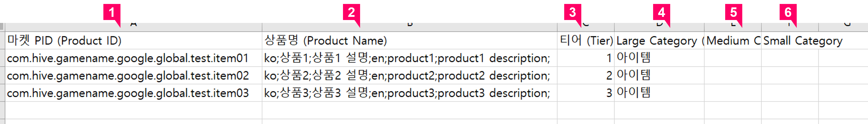This screenshot has width=868, height=124.
Task: Click the '티어 (Tier)' header cell
Action: click(586, 41)
